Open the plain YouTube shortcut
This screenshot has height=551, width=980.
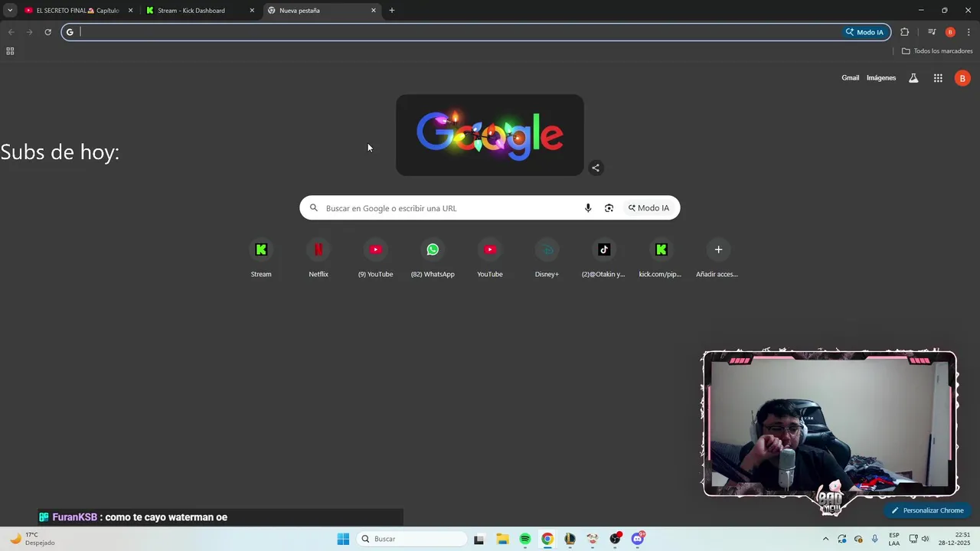490,258
